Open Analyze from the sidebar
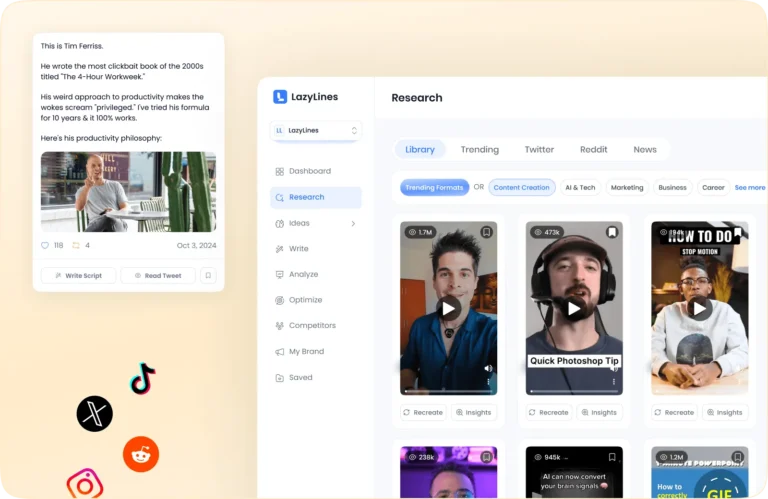The width and height of the screenshot is (768, 499). (316, 275)
